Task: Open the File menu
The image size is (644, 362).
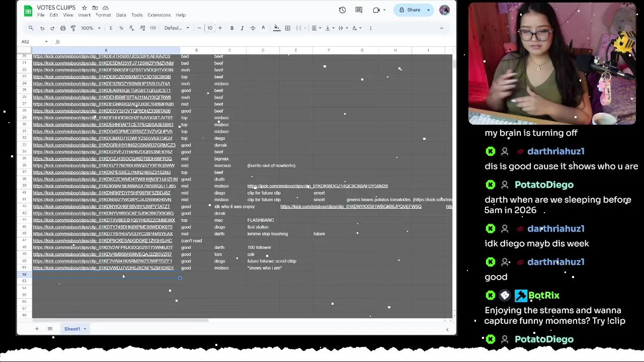Action: [x=41, y=15]
